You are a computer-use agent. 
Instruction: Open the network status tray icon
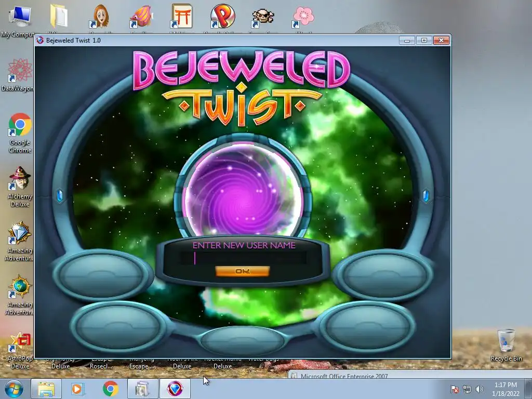coord(467,389)
